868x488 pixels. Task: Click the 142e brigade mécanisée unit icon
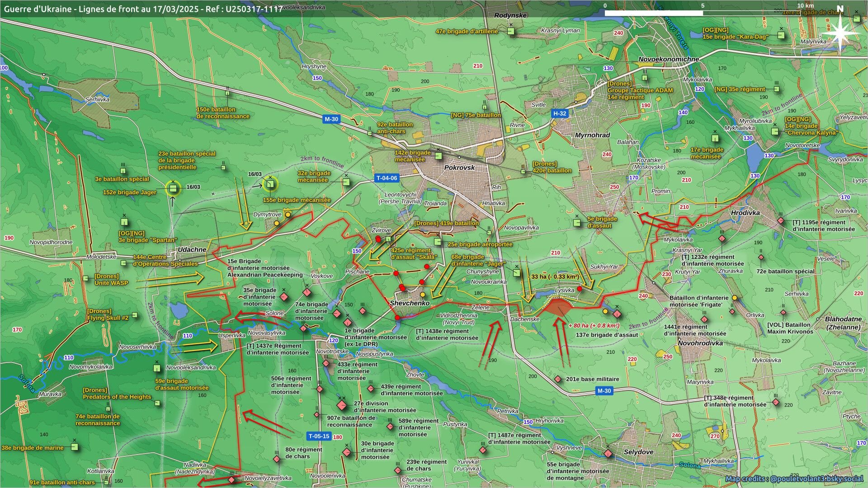pos(438,156)
